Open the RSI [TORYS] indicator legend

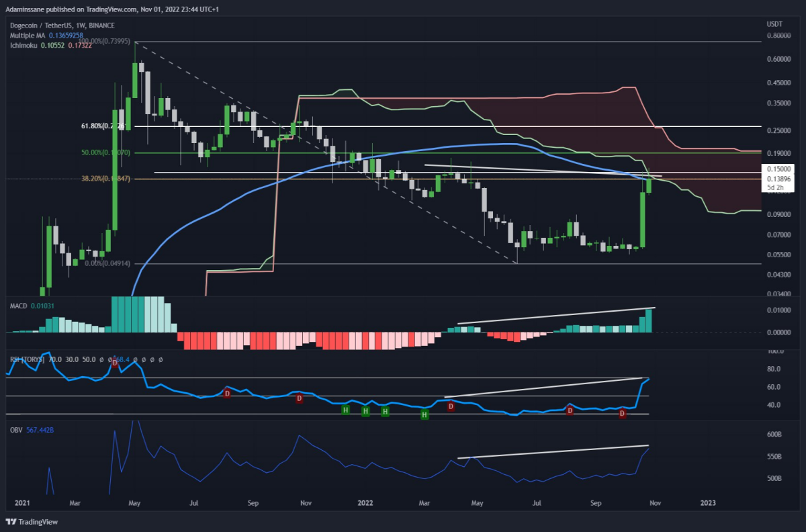(x=26, y=359)
